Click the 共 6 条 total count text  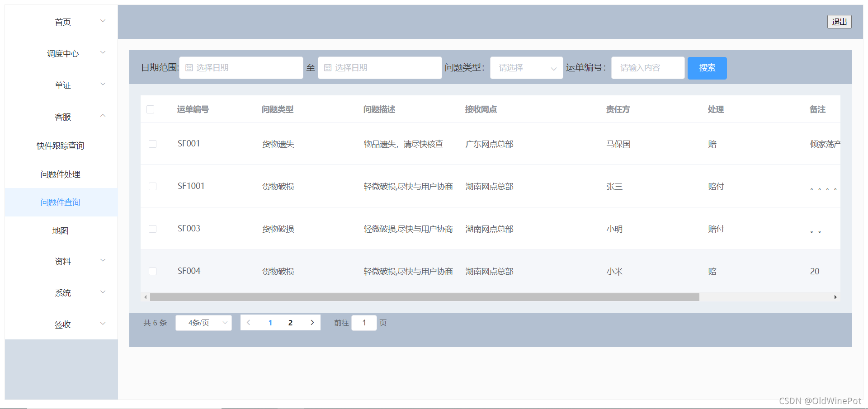(155, 323)
